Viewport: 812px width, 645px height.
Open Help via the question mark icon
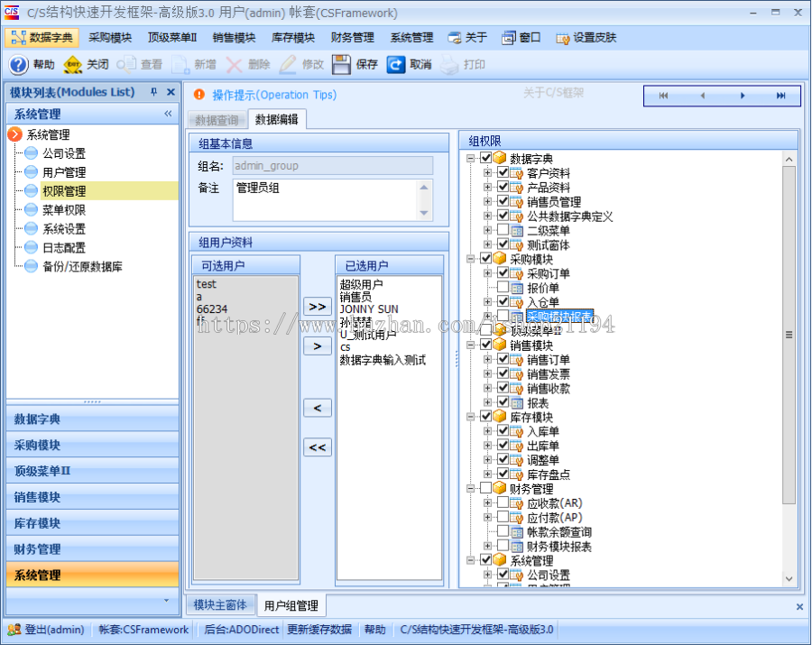tap(18, 65)
